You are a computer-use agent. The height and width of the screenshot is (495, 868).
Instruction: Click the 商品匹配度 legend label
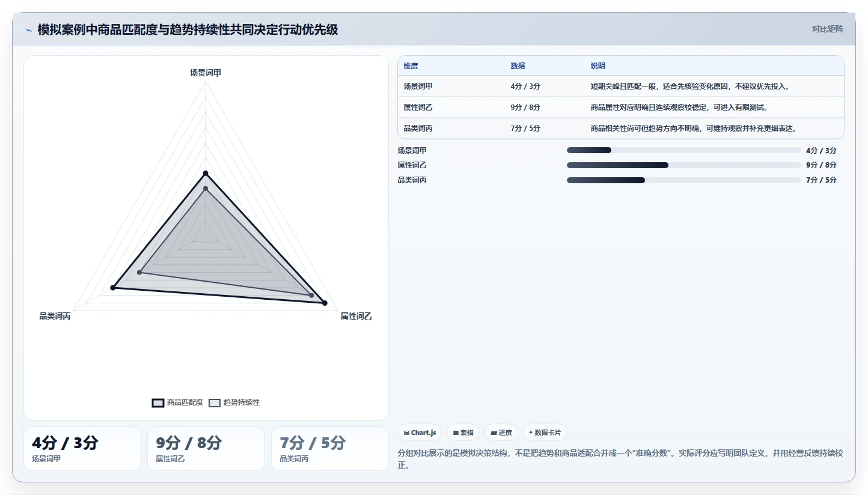[185, 402]
